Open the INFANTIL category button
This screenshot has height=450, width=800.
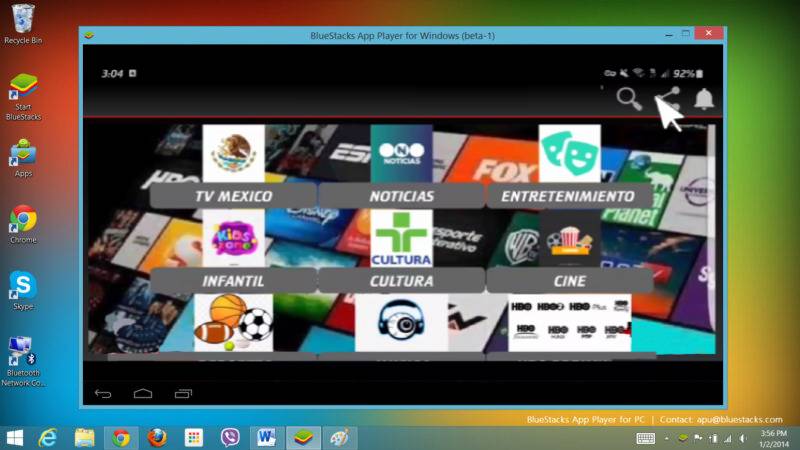tap(233, 281)
